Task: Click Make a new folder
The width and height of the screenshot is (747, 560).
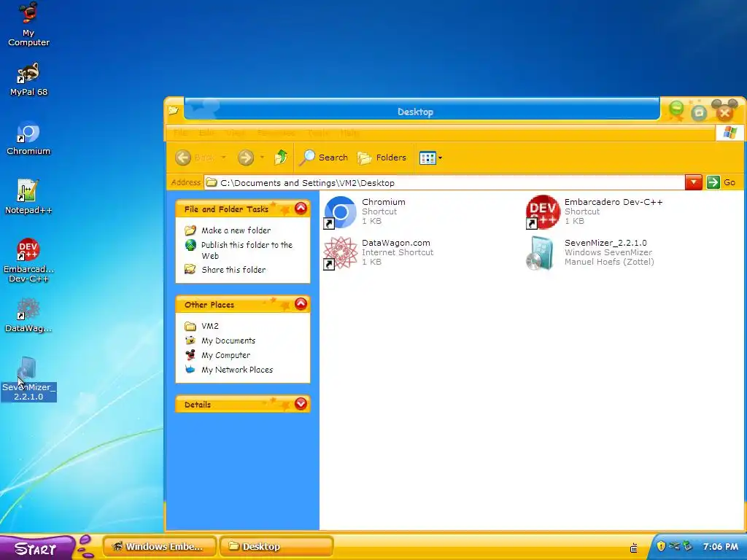Action: (236, 230)
